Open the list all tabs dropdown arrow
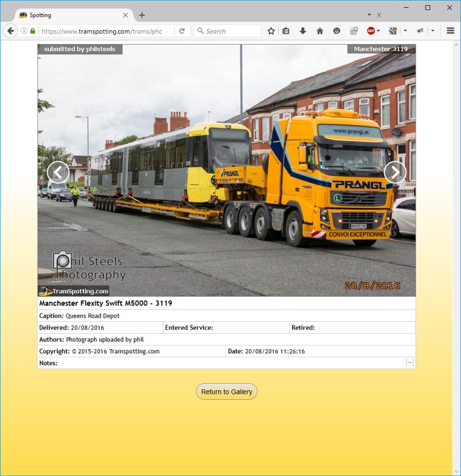Screen dimensions: 461x476 pyautogui.click(x=369, y=14)
